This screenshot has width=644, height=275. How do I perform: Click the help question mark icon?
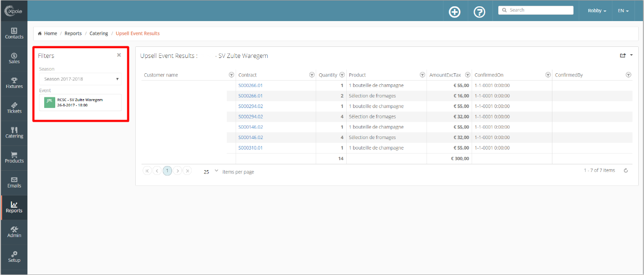[479, 12]
